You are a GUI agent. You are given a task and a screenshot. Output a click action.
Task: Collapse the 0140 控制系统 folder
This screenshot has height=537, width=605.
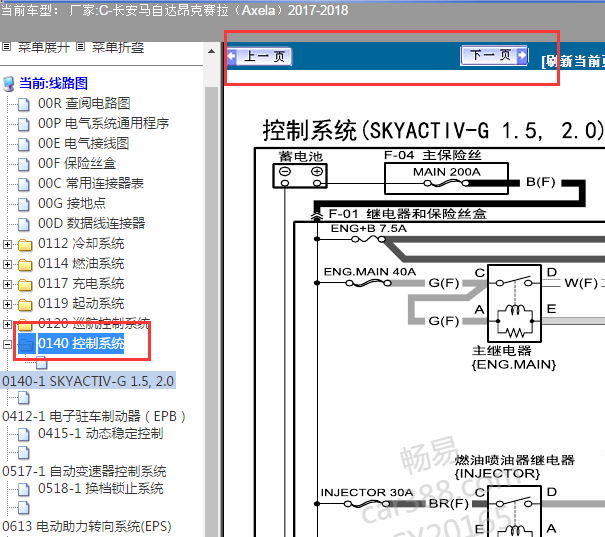(7, 344)
